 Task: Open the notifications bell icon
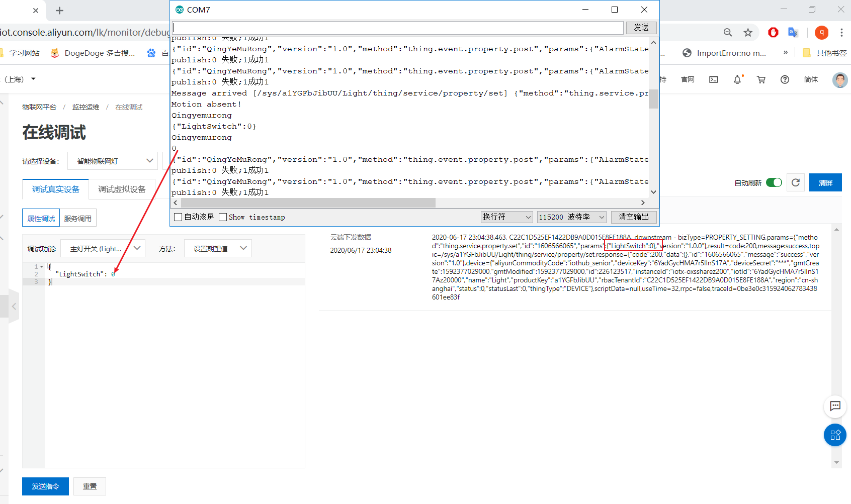737,79
